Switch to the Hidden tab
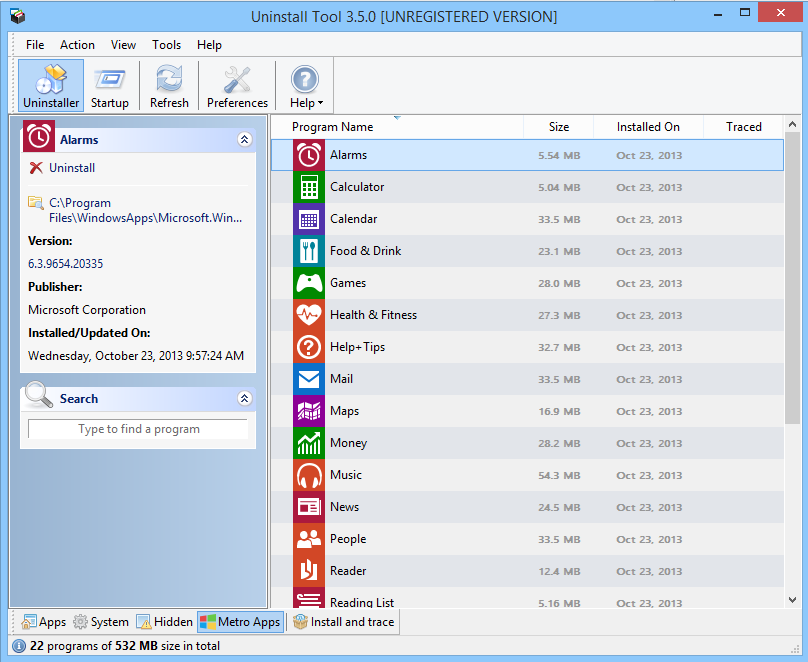 (x=164, y=622)
